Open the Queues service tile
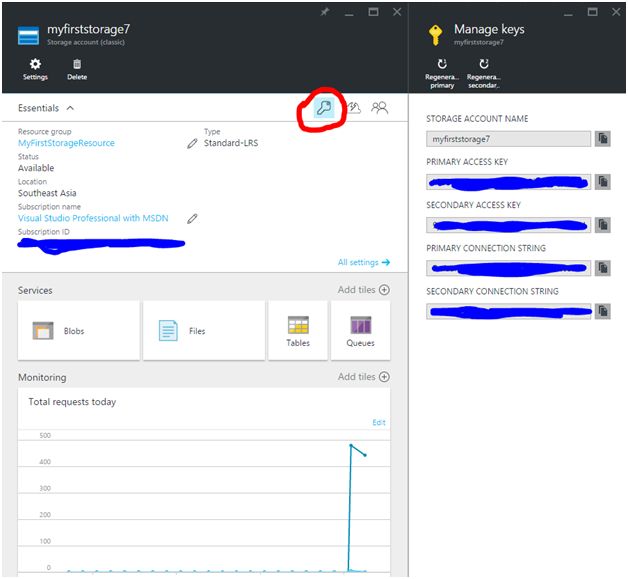Screen dimensions: 628x579 pyautogui.click(x=360, y=331)
